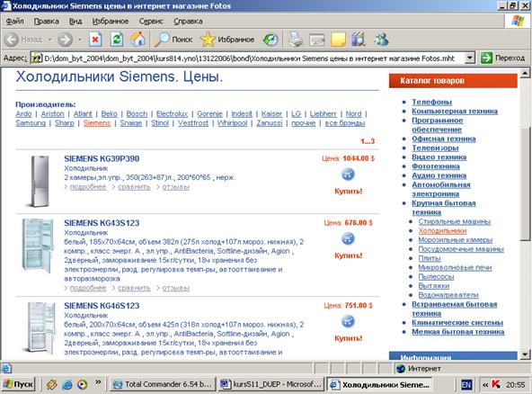The height and width of the screenshot is (394, 532).
Task: Open the Сервис menu
Action: (x=151, y=21)
